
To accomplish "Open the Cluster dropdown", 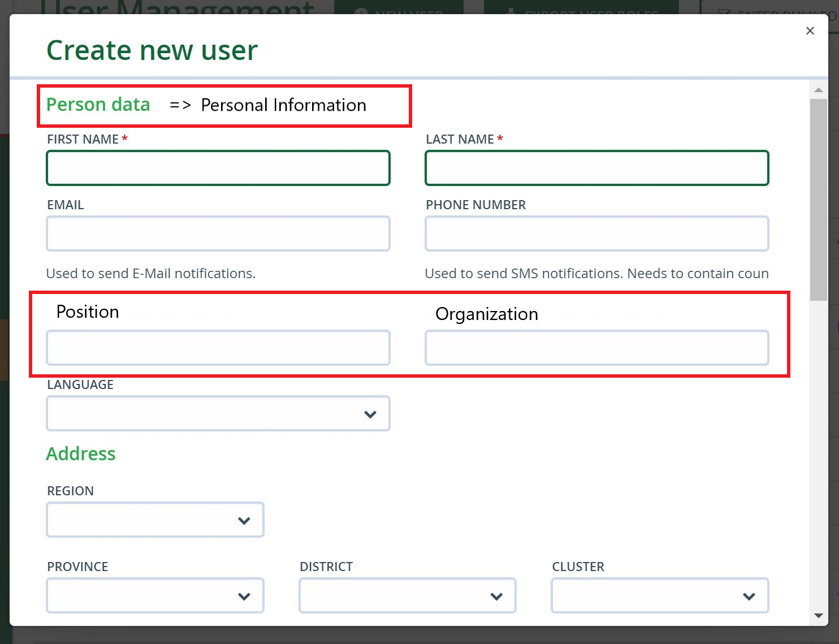I will 659,595.
